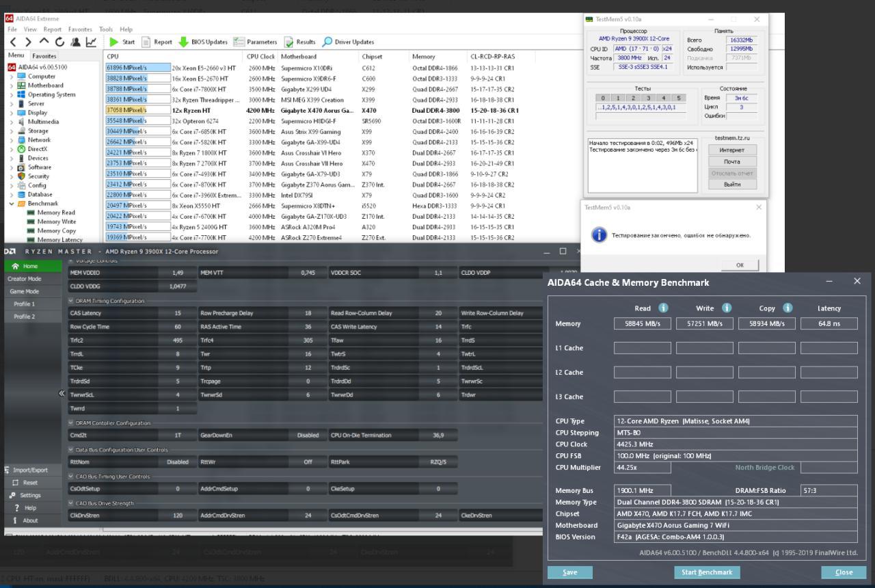Click the Ryzen Master Reset icon
Viewport: 875px width, 588px height.
coord(15,483)
